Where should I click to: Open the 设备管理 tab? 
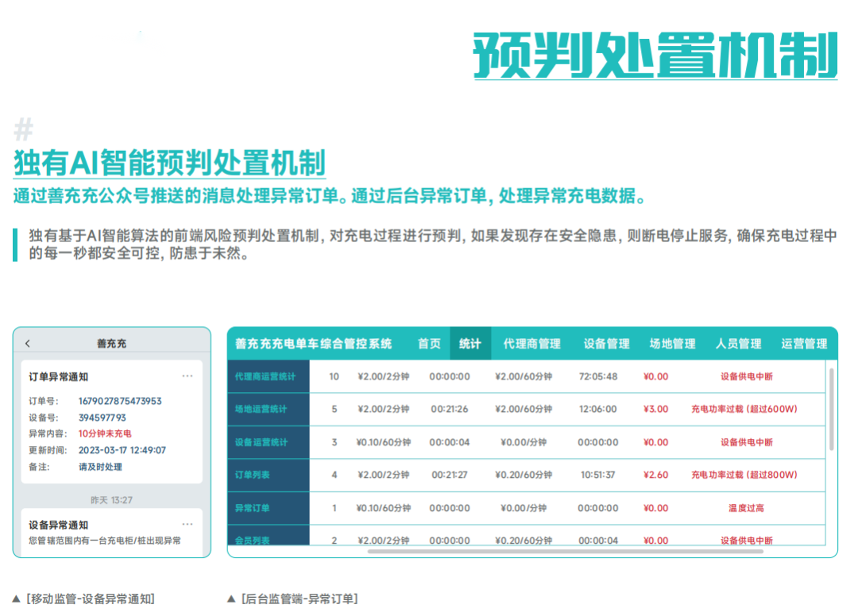pos(606,344)
